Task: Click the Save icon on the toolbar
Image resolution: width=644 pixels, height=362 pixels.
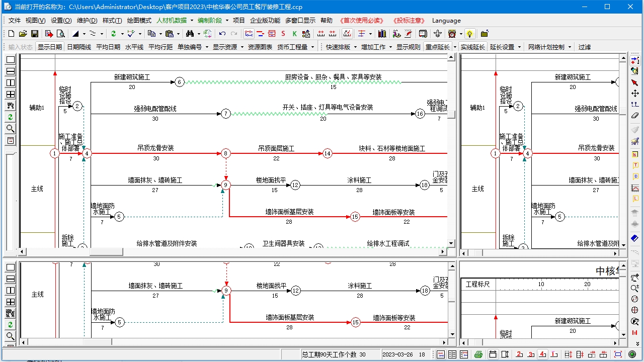Action: (x=35, y=33)
